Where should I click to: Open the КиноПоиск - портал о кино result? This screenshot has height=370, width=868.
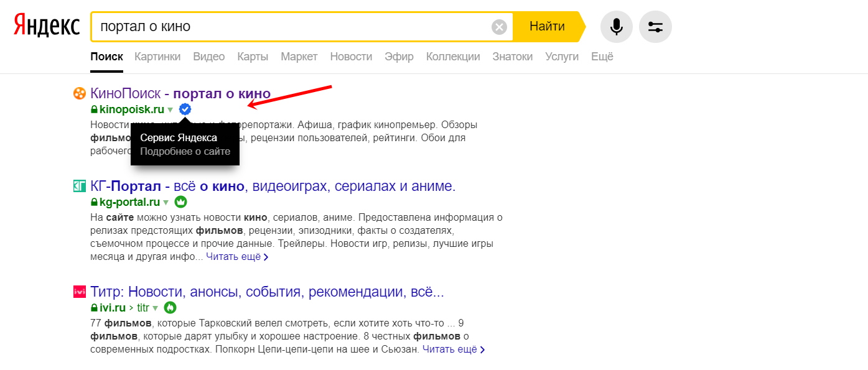coord(180,94)
